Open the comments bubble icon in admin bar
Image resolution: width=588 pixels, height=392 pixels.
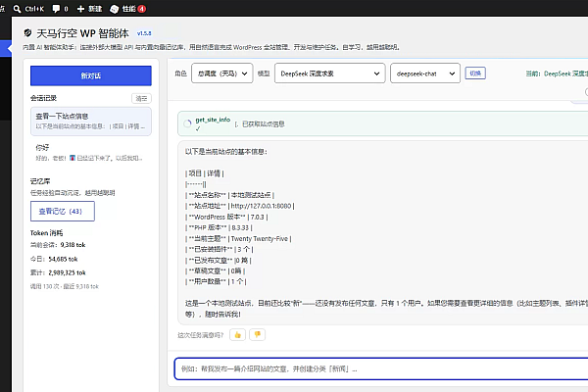click(x=56, y=9)
